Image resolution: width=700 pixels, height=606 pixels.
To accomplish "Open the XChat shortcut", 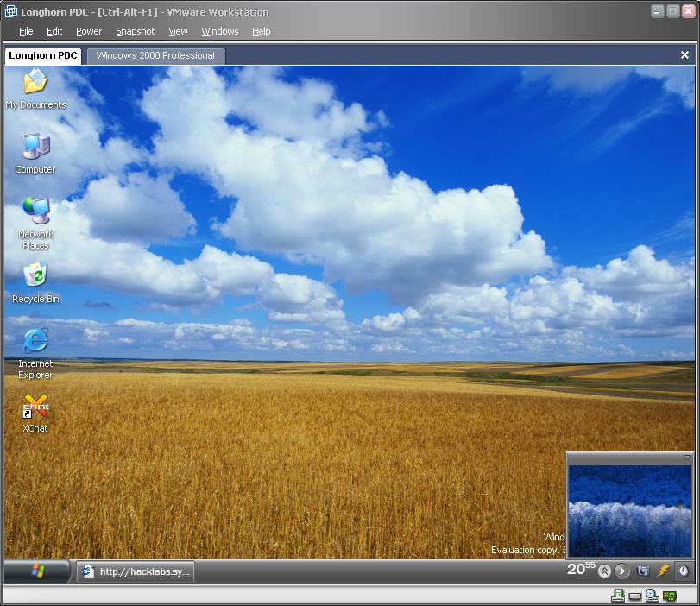I will pos(35,407).
